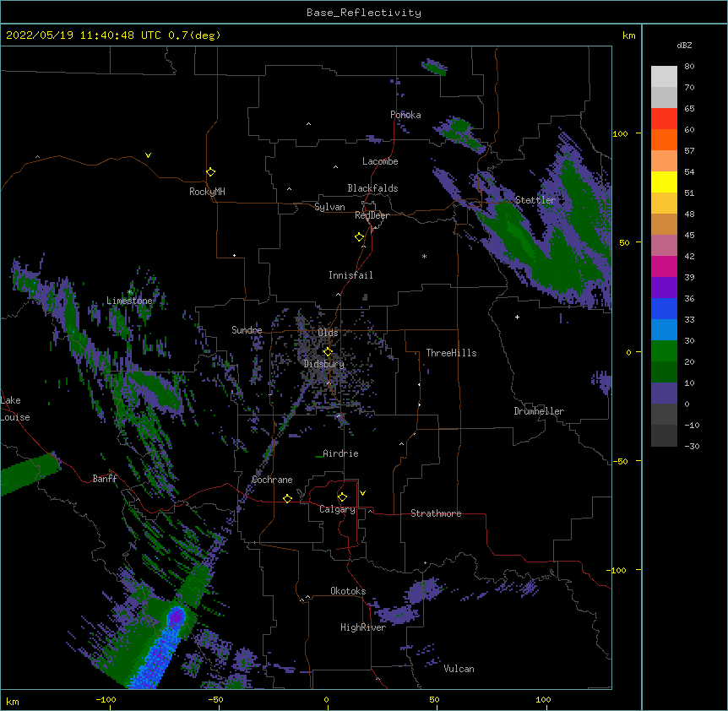728x711 pixels.
Task: Click the violet purple swatch in dBZ legend
Action: point(664,287)
